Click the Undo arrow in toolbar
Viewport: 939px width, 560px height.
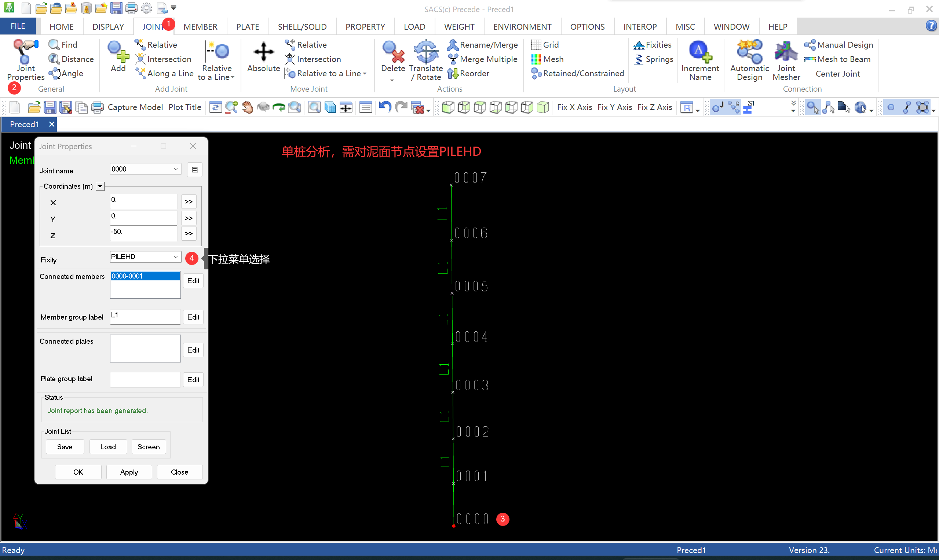pos(384,107)
